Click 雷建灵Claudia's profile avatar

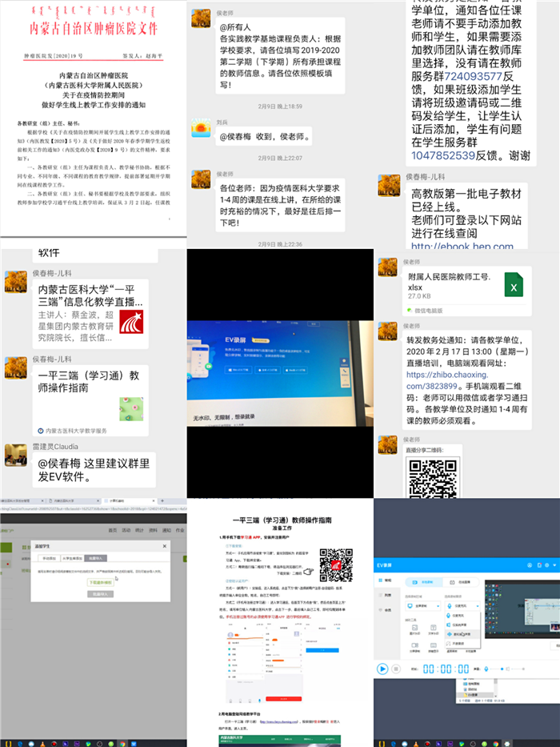point(16,455)
